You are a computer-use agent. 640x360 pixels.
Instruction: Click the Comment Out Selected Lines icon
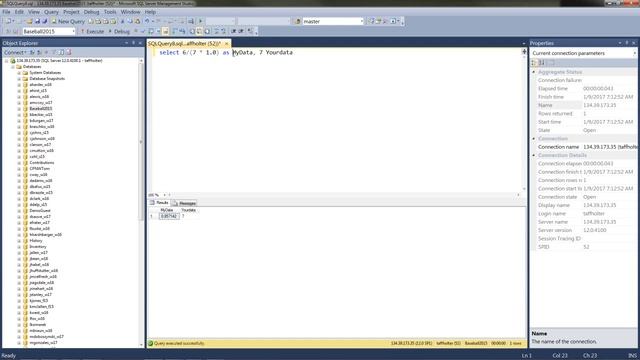[217, 31]
